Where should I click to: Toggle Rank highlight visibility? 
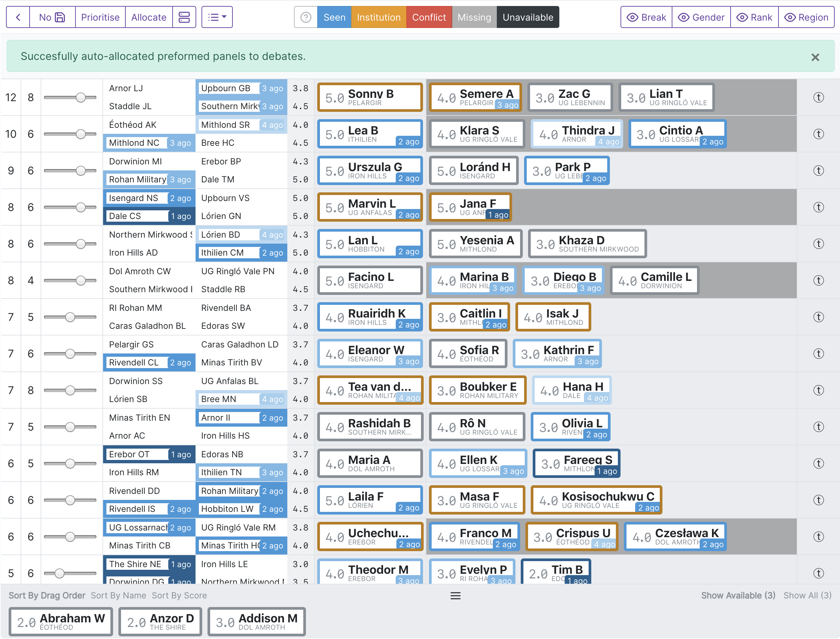coord(754,17)
